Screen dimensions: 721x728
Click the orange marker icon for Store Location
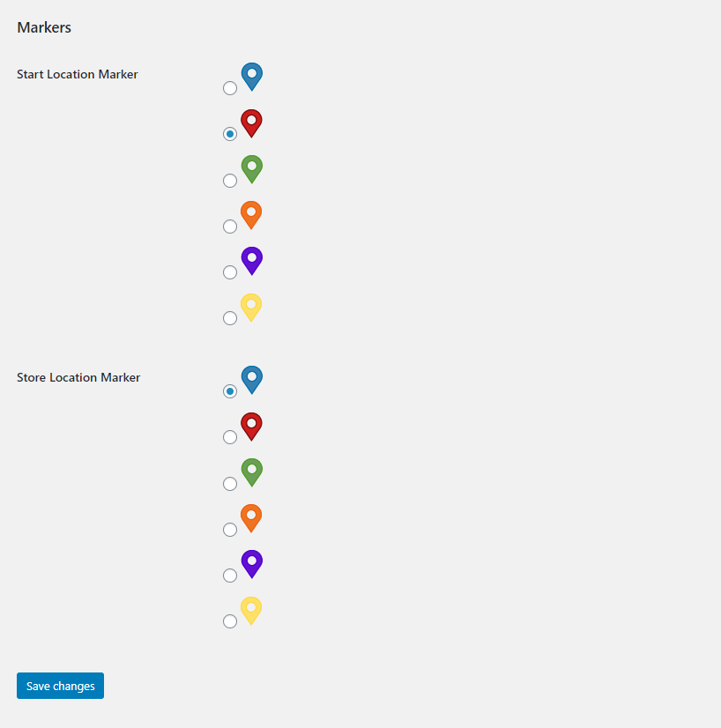tap(251, 518)
